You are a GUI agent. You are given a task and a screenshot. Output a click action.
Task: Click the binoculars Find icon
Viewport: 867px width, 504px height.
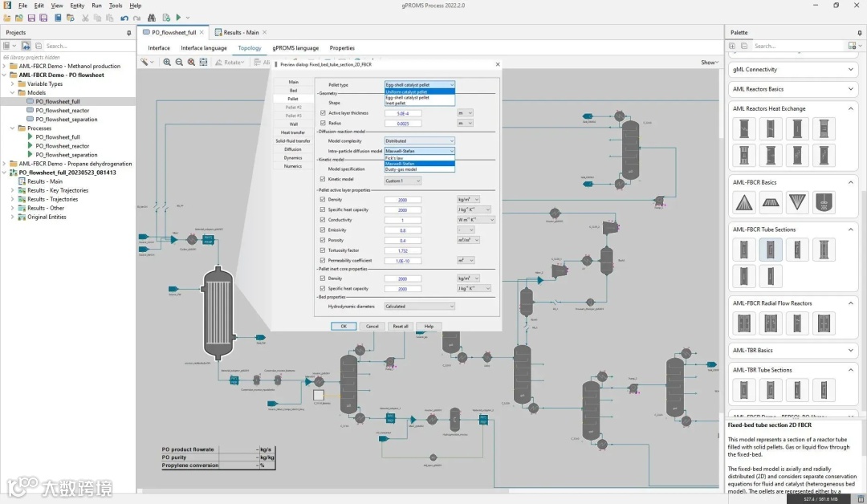click(x=152, y=18)
